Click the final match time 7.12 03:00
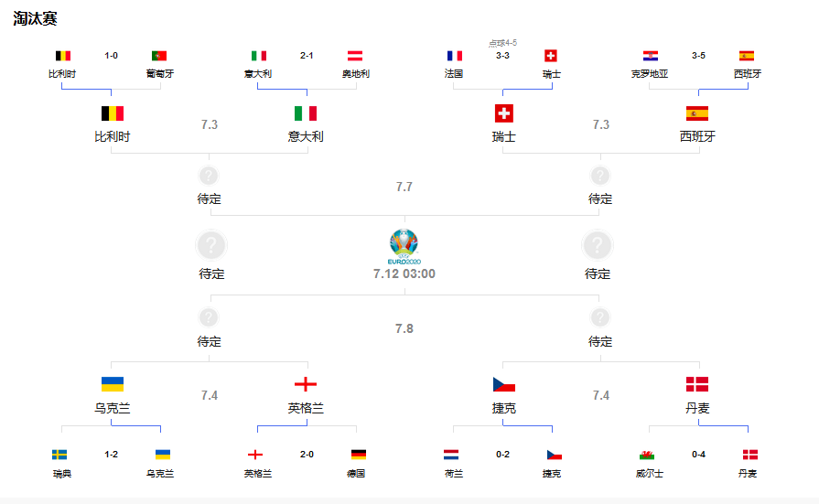The image size is (819, 504). (x=404, y=273)
